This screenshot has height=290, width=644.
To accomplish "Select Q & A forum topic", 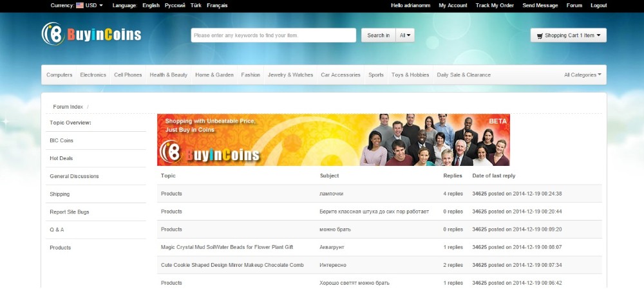I will [x=57, y=230].
